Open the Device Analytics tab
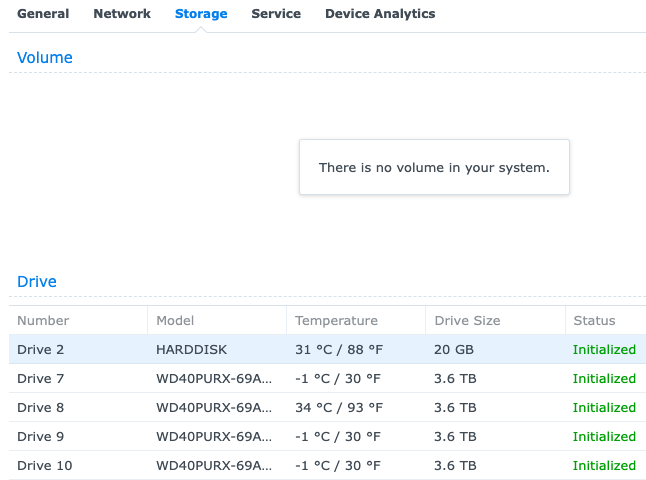646x480 pixels. [x=380, y=14]
